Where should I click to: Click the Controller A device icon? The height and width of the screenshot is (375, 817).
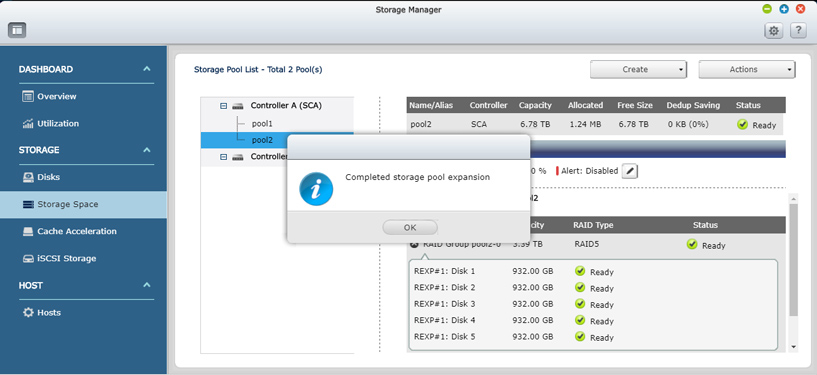click(x=238, y=106)
